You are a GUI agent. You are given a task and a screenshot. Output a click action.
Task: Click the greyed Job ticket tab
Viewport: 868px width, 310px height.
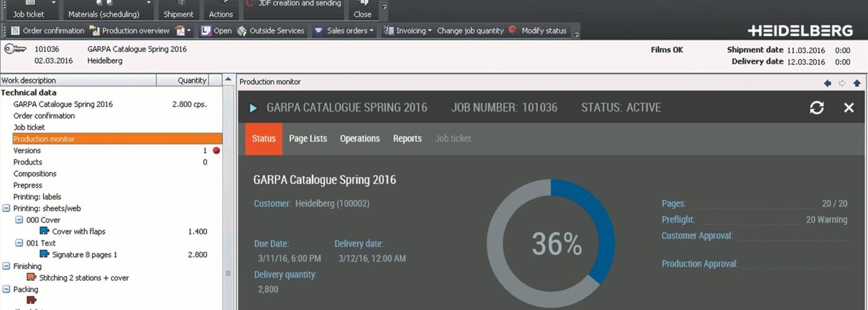tap(453, 139)
